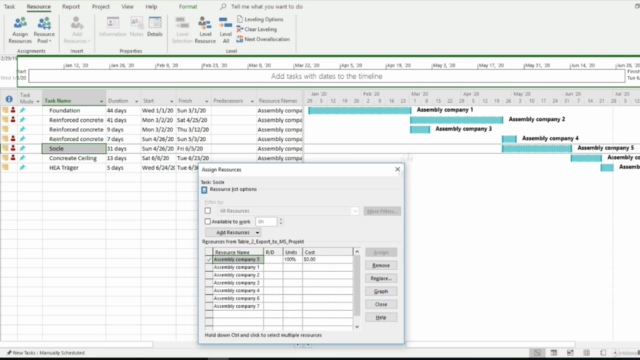Click the Level Resource icon
Screen dimensions: 640x360
pos(205,30)
